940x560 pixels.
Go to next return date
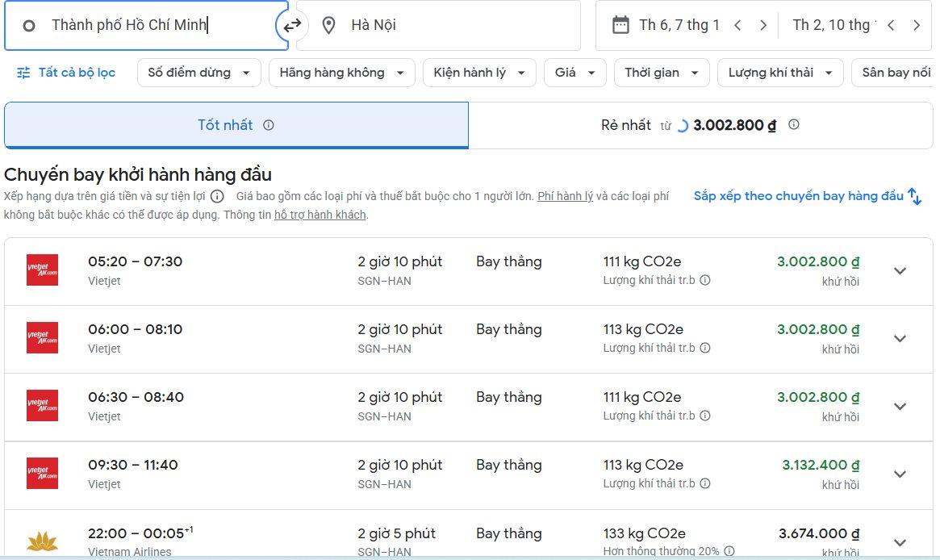(917, 25)
